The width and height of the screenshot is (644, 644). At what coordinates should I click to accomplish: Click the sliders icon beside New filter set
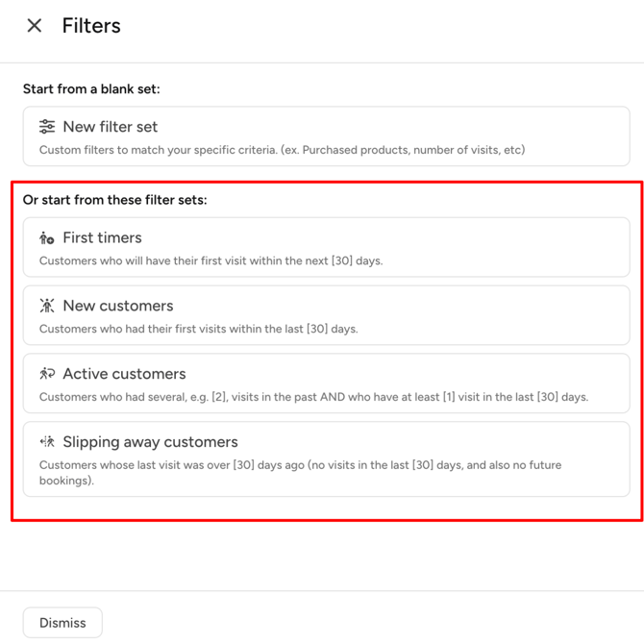point(47,127)
